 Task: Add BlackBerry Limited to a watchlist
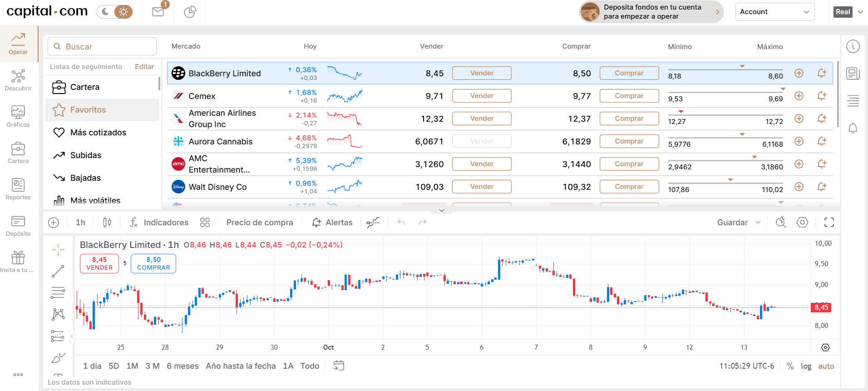(x=799, y=73)
